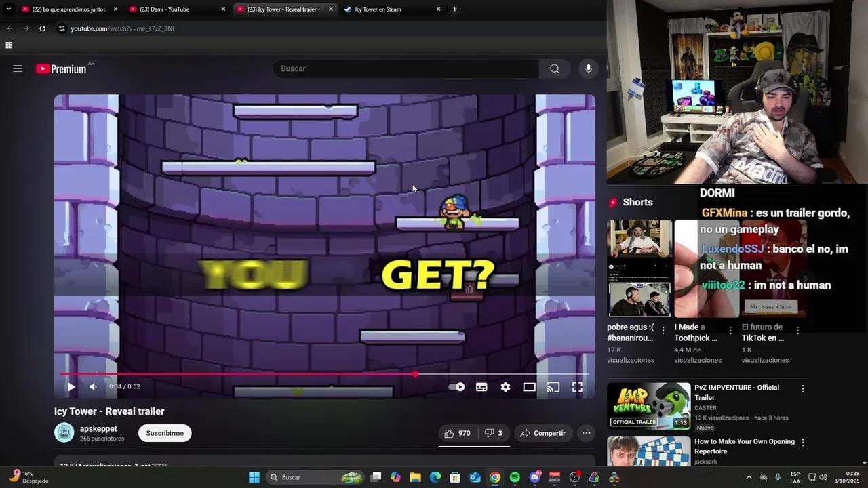Reload the page in Chrome

click(42, 28)
